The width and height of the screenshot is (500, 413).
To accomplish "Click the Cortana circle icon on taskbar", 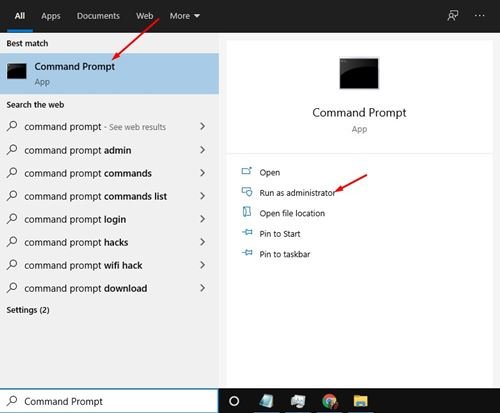I will point(234,401).
